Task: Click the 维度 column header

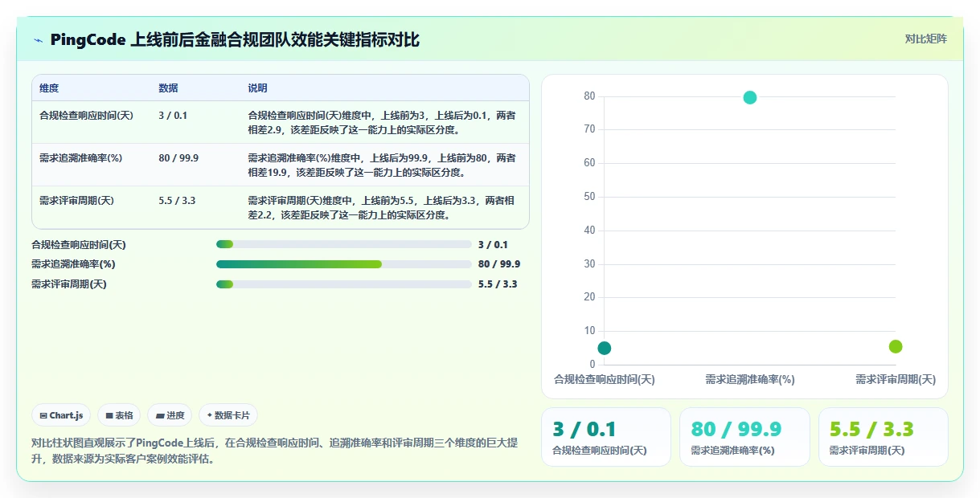Action: click(49, 88)
